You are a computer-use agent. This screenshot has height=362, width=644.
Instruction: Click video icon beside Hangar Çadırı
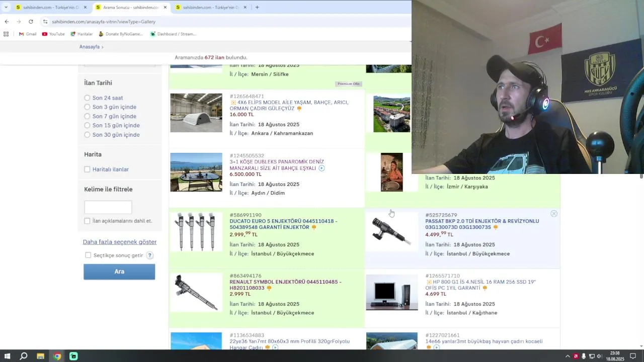(275, 347)
